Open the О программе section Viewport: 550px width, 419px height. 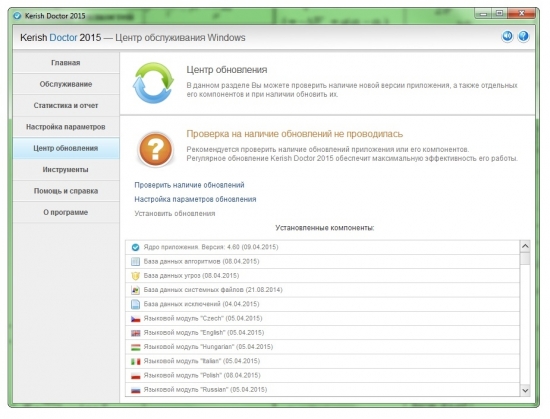[x=66, y=212]
